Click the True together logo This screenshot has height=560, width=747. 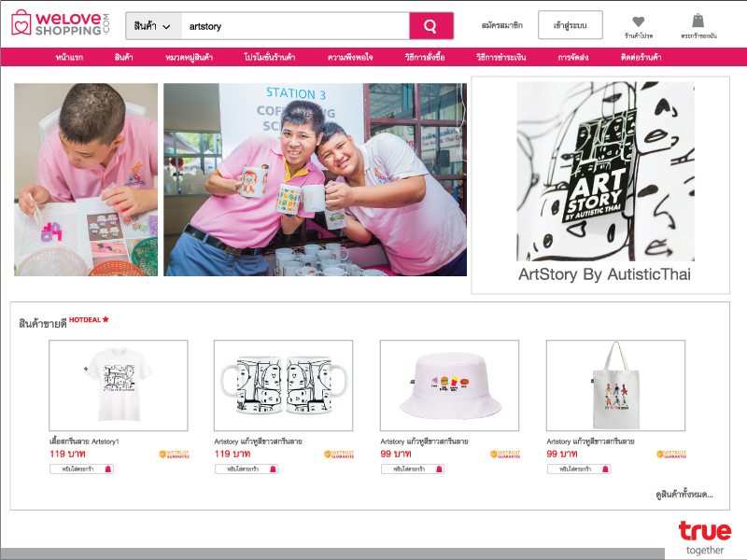pyautogui.click(x=705, y=539)
